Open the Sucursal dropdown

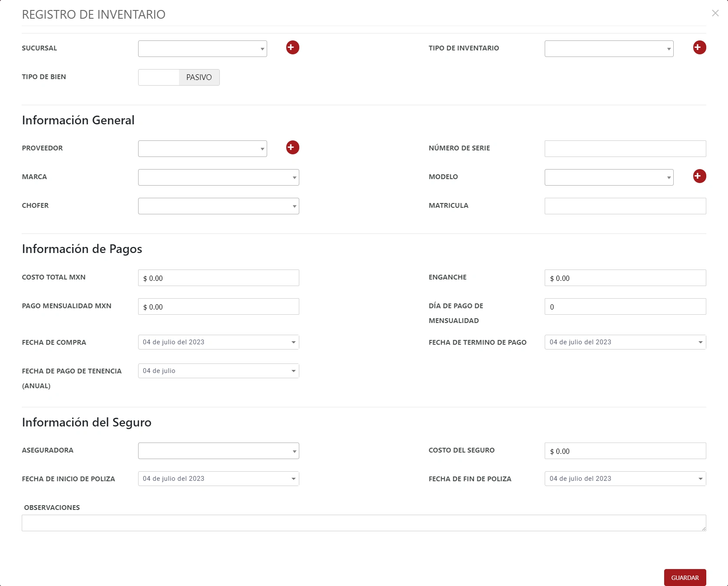click(x=202, y=49)
